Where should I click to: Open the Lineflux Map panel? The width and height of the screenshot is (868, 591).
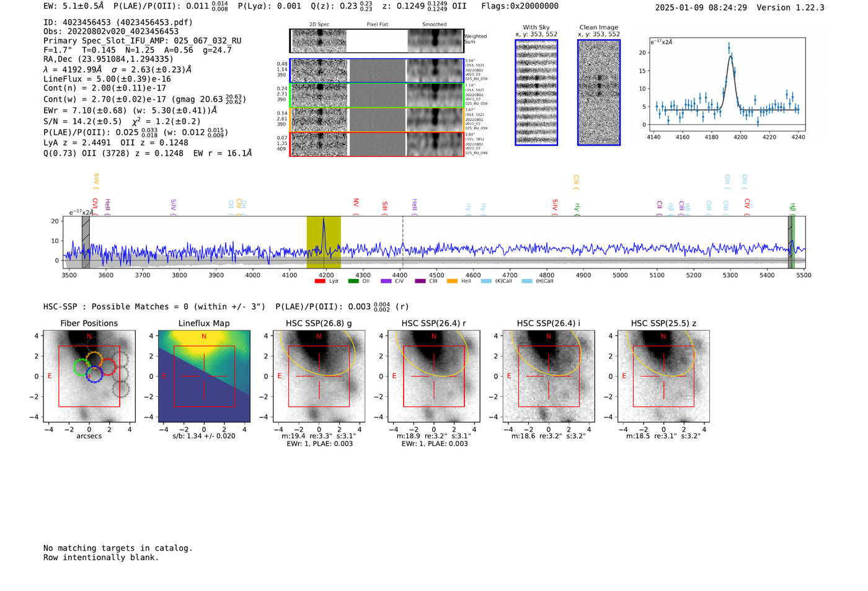(204, 376)
